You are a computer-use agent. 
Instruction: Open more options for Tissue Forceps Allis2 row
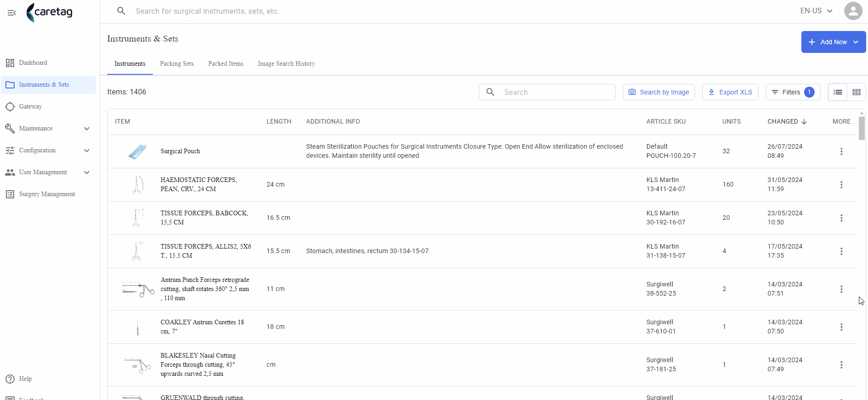tap(842, 251)
